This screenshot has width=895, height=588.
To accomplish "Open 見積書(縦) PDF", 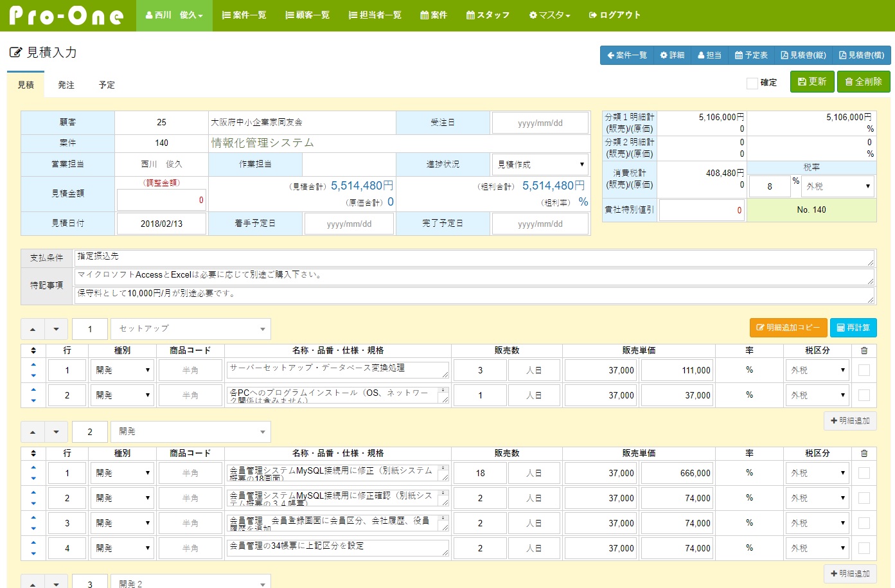I will click(803, 55).
